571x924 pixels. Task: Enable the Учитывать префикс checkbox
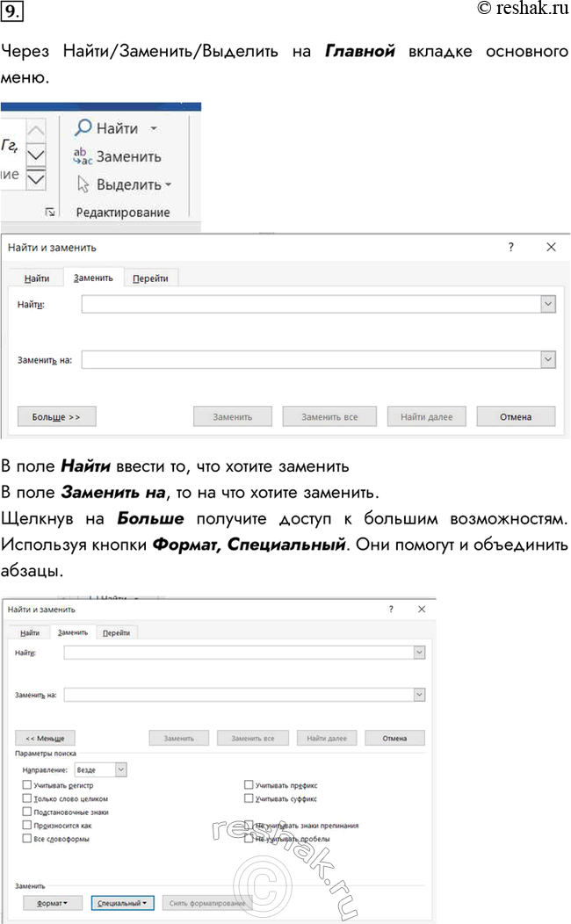pos(249,785)
